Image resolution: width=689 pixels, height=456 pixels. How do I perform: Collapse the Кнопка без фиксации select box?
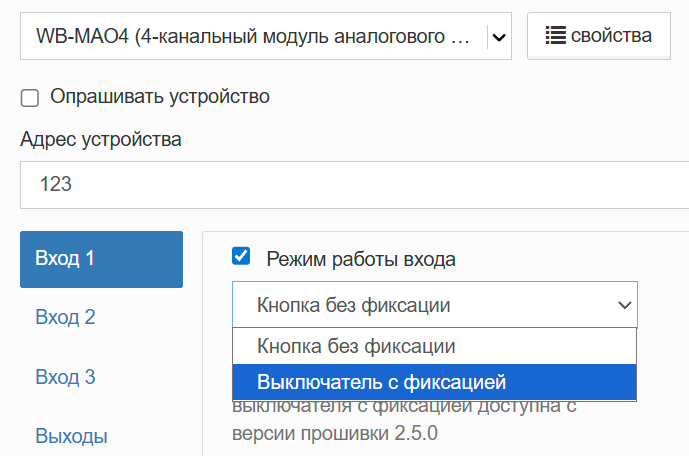(435, 305)
